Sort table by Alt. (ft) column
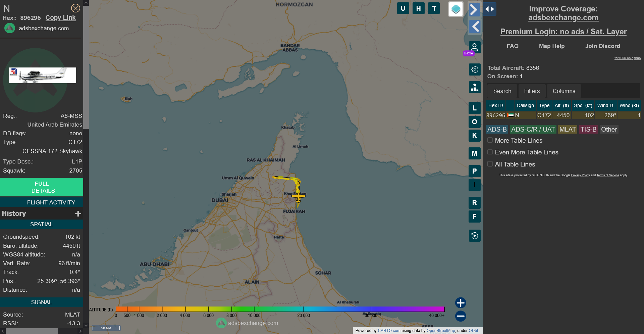Viewport: 644px width, 334px height. pos(562,105)
